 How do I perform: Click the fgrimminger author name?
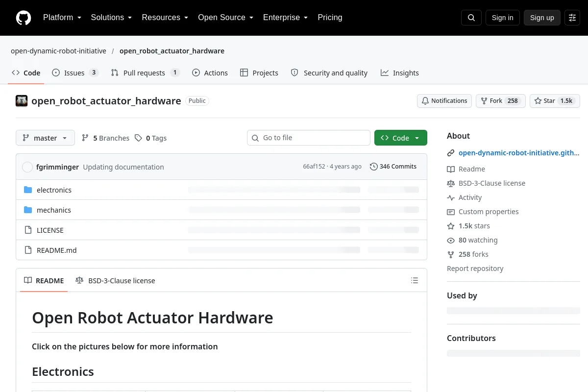click(57, 167)
